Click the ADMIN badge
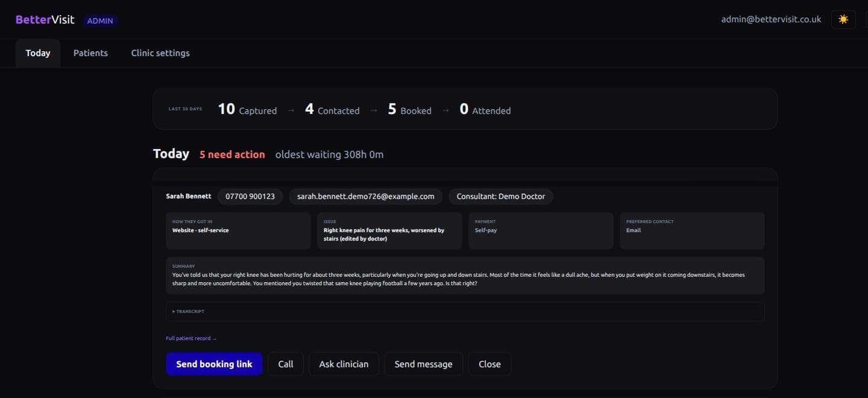The image size is (868, 398). pyautogui.click(x=100, y=21)
